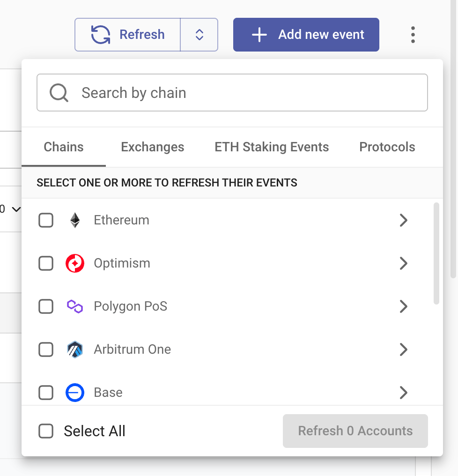Enable the Select All checkbox

coord(46,431)
